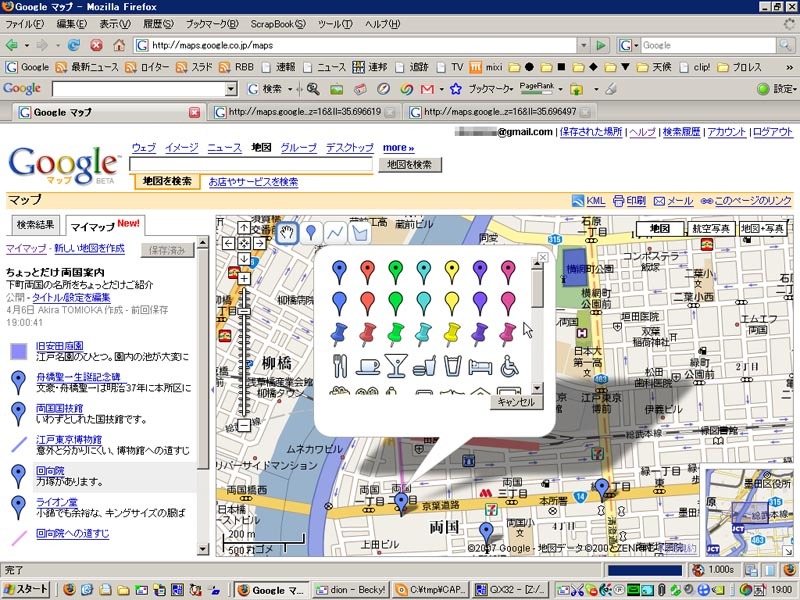The image size is (800, 600).
Task: Click the 地図を検索 button
Action: [410, 164]
